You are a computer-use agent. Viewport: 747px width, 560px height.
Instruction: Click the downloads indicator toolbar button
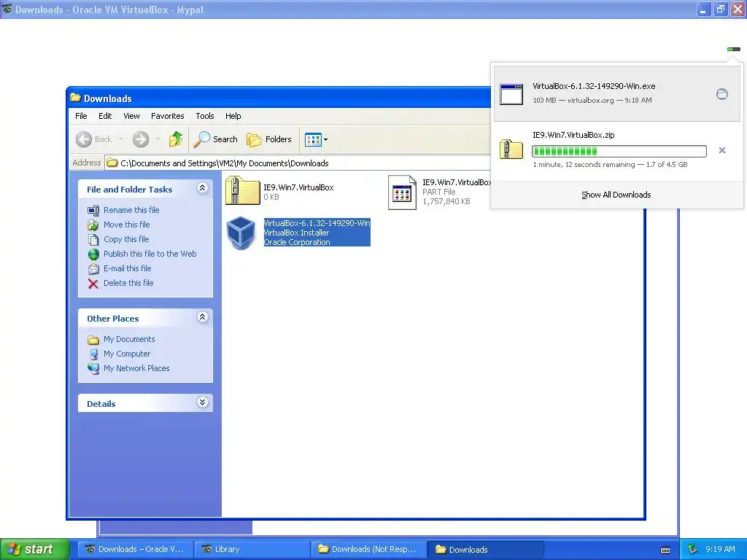(734, 49)
